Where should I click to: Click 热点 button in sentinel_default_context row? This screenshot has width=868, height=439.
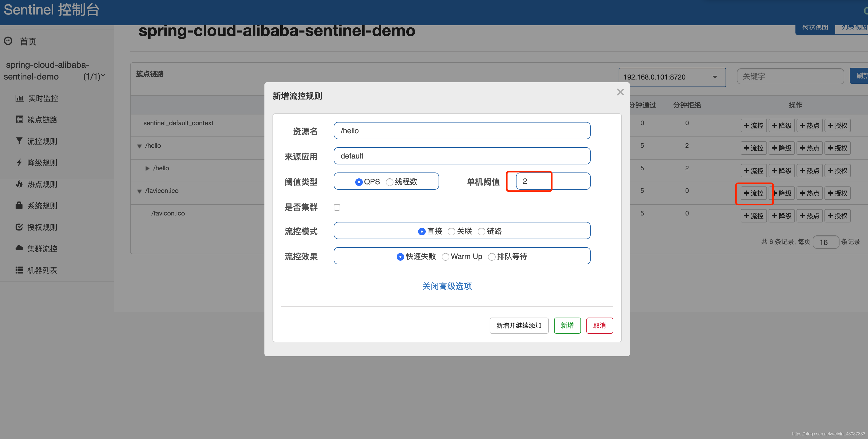point(809,125)
